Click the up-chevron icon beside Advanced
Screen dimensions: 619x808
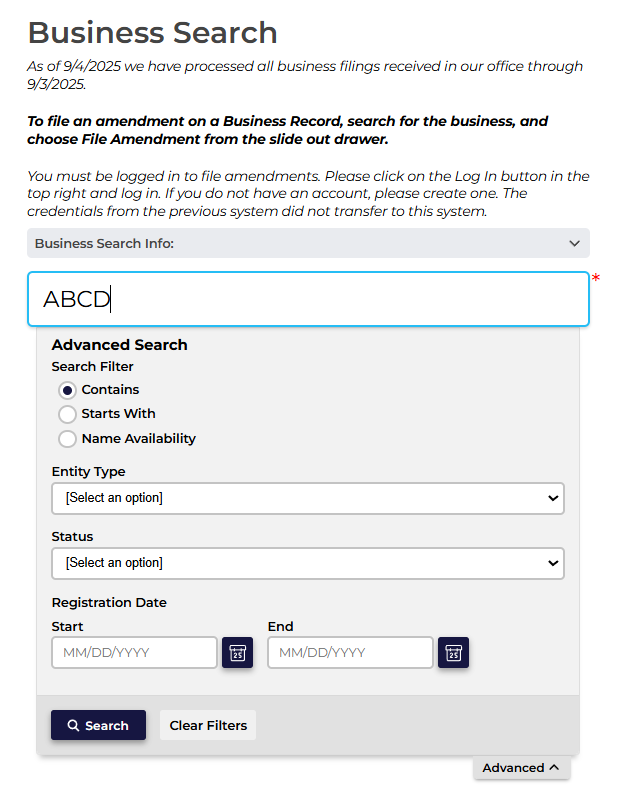(554, 768)
